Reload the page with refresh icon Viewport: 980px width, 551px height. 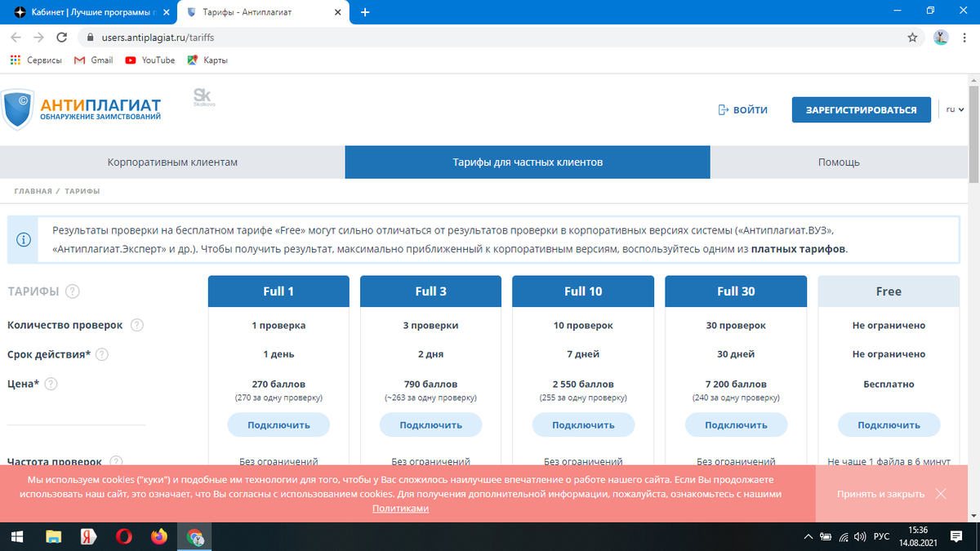pos(61,38)
